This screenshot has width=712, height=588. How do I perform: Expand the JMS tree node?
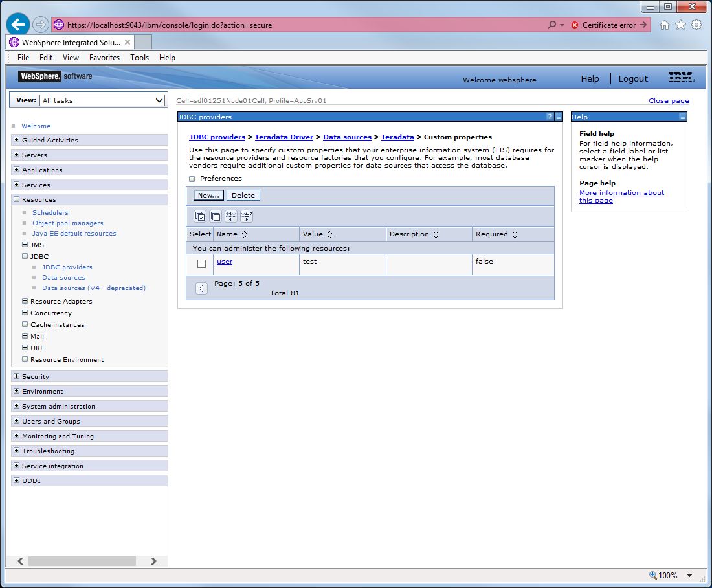[25, 245]
